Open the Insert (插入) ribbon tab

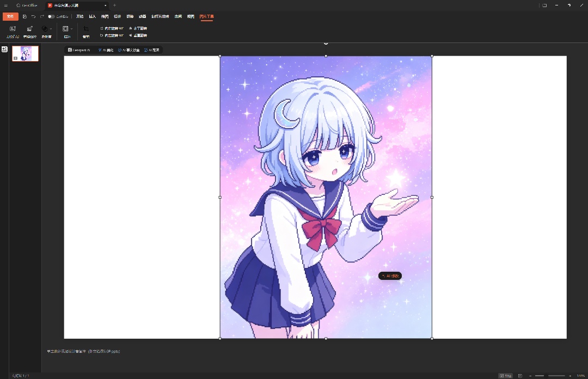click(92, 16)
